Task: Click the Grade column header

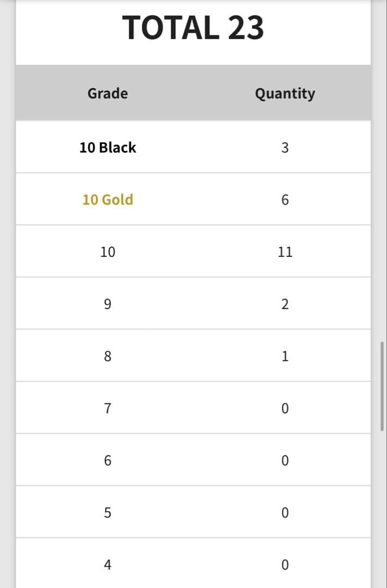Action: [107, 93]
